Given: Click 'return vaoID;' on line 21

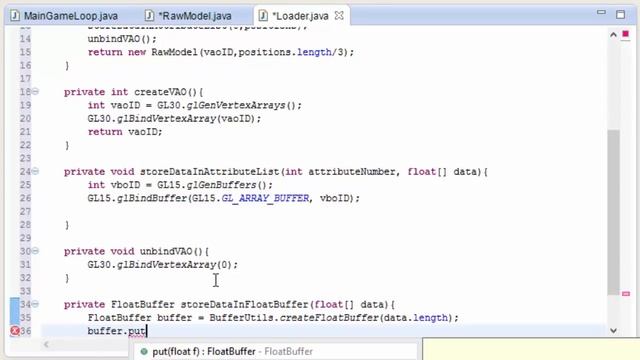Looking at the screenshot, I should point(125,132).
